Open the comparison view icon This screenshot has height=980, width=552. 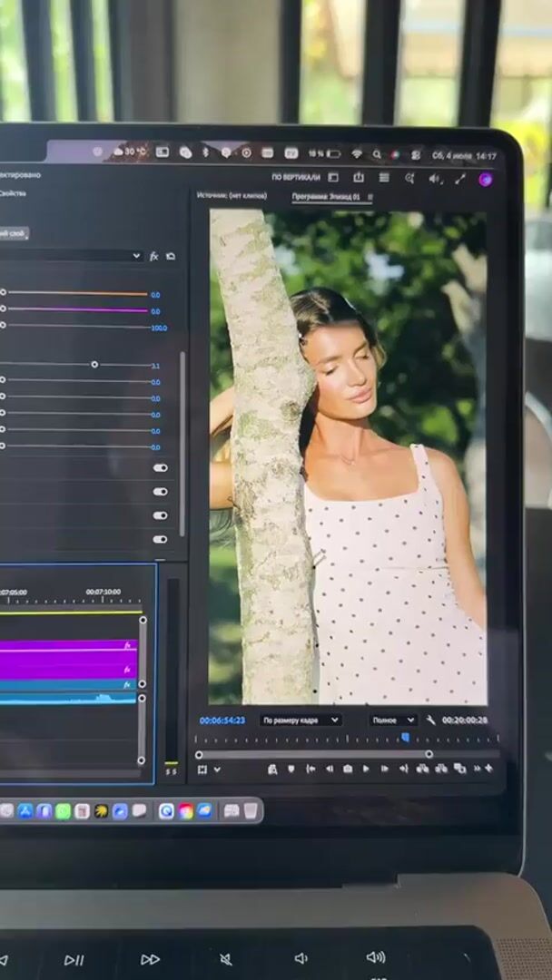[x=460, y=769]
